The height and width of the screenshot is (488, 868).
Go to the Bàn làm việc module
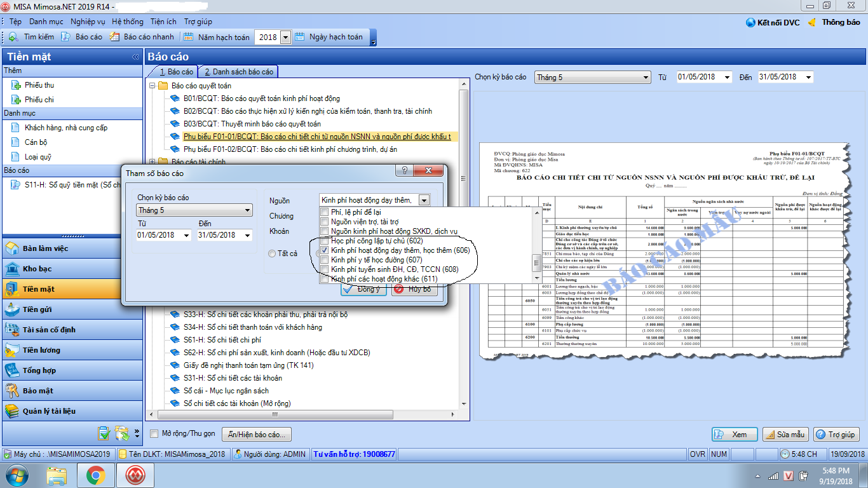[72, 248]
